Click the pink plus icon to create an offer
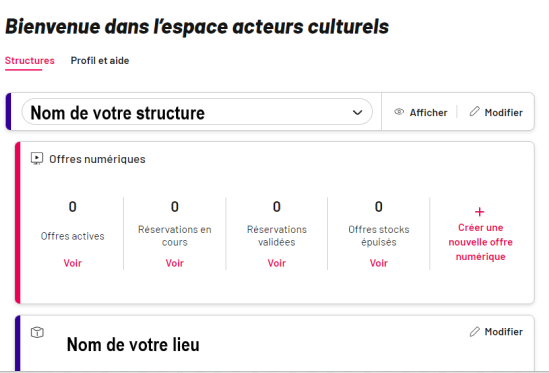 479,212
